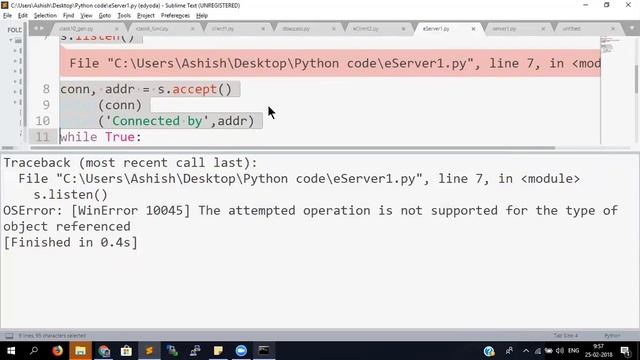This screenshot has width=640, height=360.
Task: Click the red inline error message
Action: point(330,63)
